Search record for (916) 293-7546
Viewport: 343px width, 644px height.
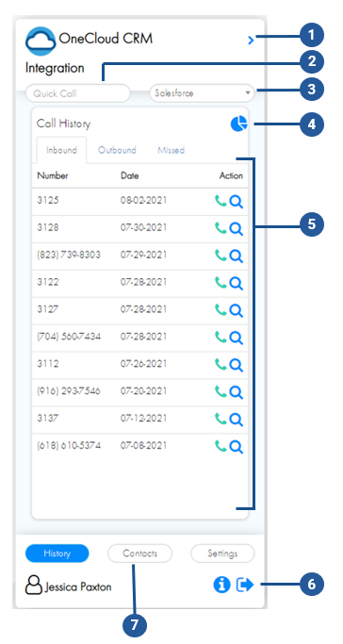tap(236, 392)
